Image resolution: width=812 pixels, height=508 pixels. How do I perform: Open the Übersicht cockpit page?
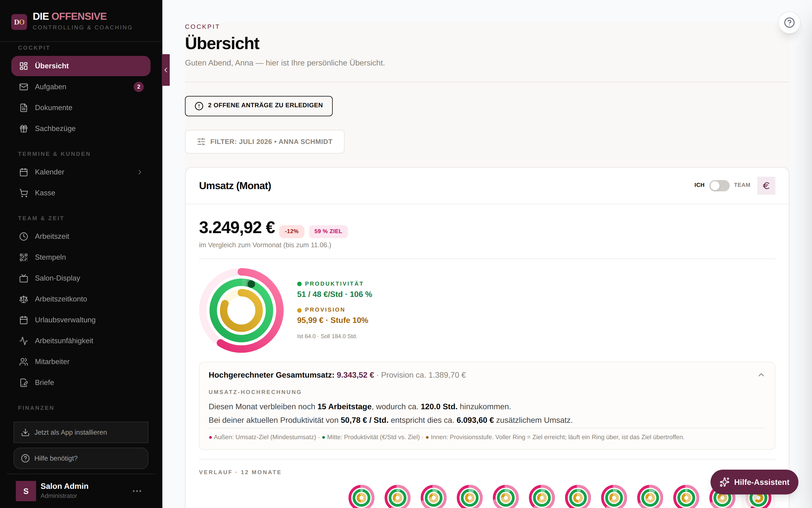(x=81, y=66)
